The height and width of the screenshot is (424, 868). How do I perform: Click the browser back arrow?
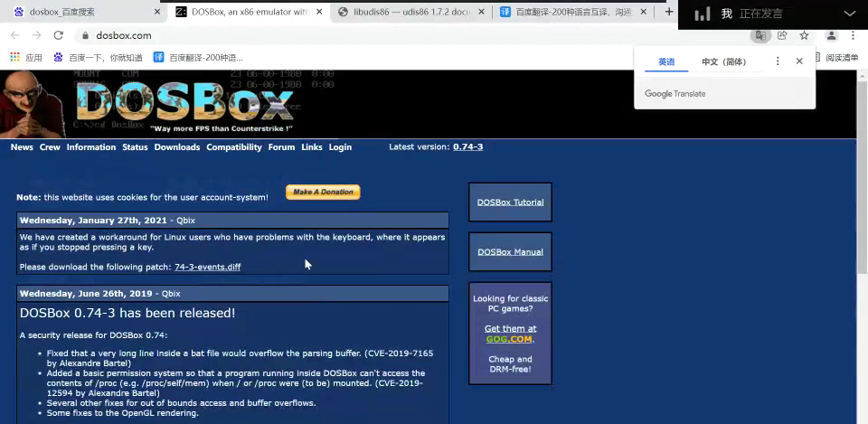click(15, 35)
